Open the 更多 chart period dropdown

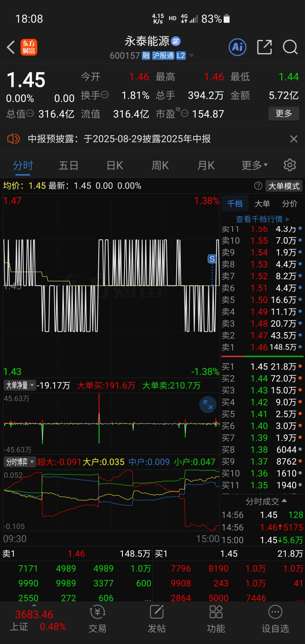(254, 165)
